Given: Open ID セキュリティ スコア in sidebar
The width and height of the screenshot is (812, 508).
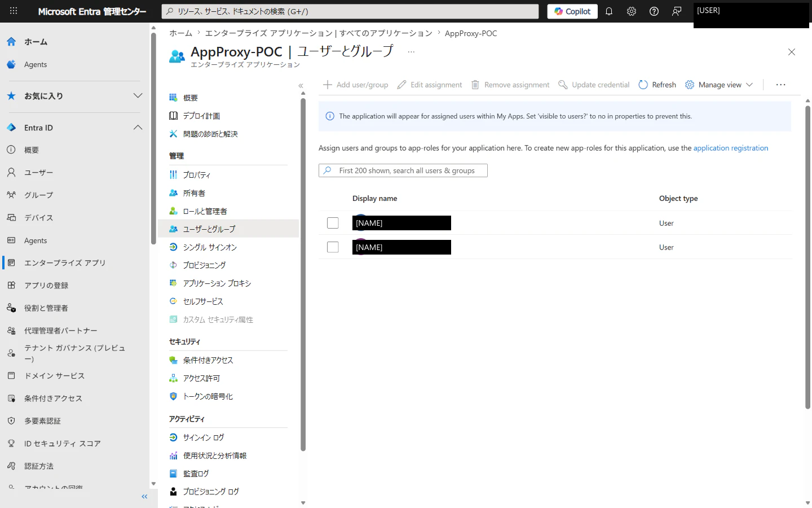Looking at the screenshot, I should point(62,444).
